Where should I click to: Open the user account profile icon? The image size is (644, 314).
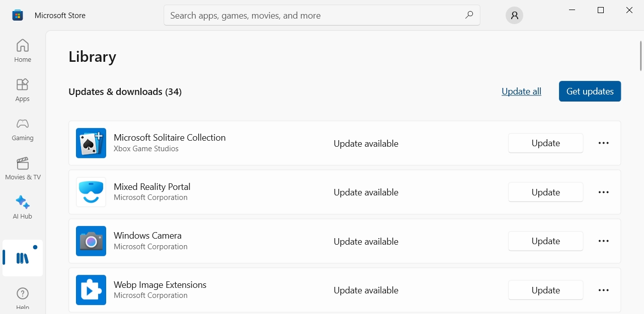(x=514, y=16)
